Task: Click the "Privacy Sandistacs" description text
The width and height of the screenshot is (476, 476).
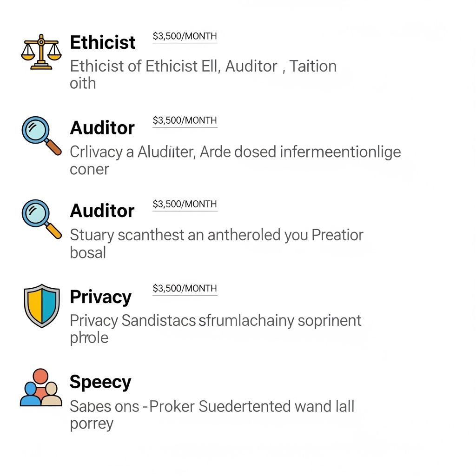Action: click(x=215, y=321)
